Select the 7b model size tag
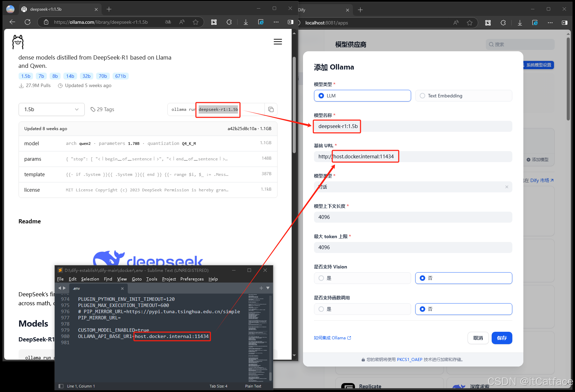The image size is (575, 392). click(41, 76)
